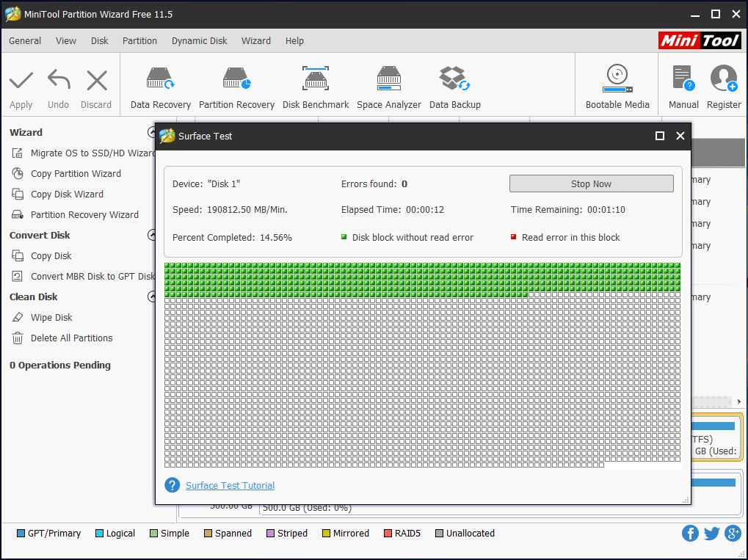Screen dimensions: 748x560
Task: Collapse the Convert Disk section
Action: (152, 235)
